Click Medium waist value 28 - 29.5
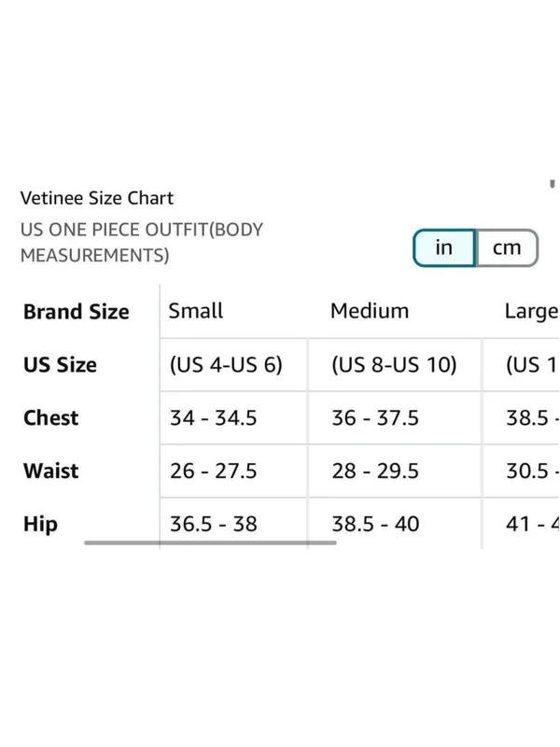The height and width of the screenshot is (747, 560). tap(375, 472)
